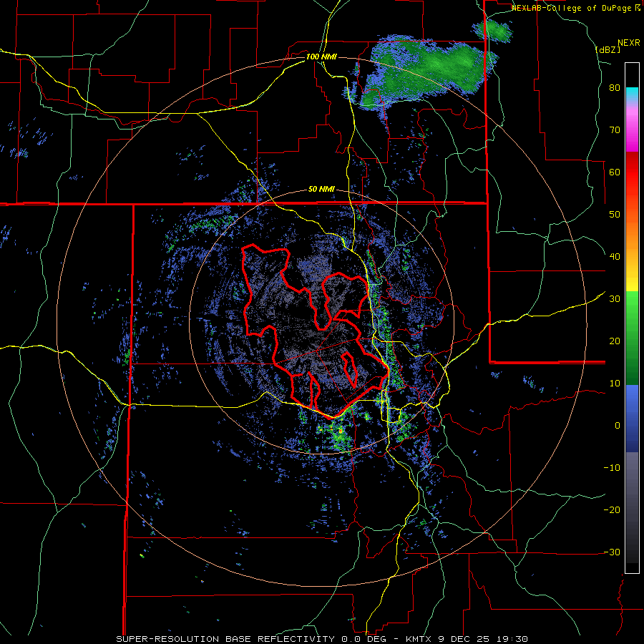Click the -10 value on the dBZ scale
The width and height of the screenshot is (644, 644).
pyautogui.click(x=612, y=468)
